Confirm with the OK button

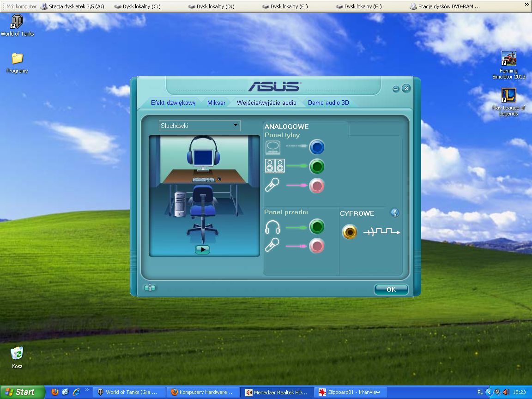coord(391,290)
